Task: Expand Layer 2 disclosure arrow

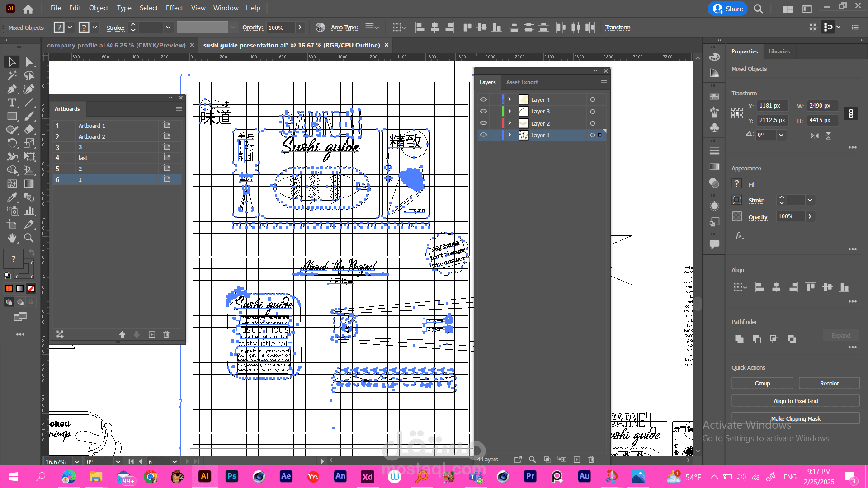Action: point(509,123)
